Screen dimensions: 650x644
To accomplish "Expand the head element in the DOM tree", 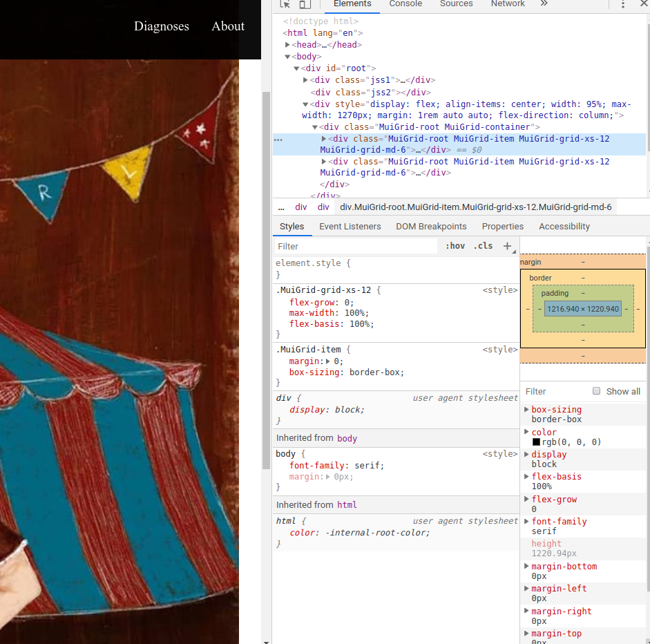I will click(287, 44).
